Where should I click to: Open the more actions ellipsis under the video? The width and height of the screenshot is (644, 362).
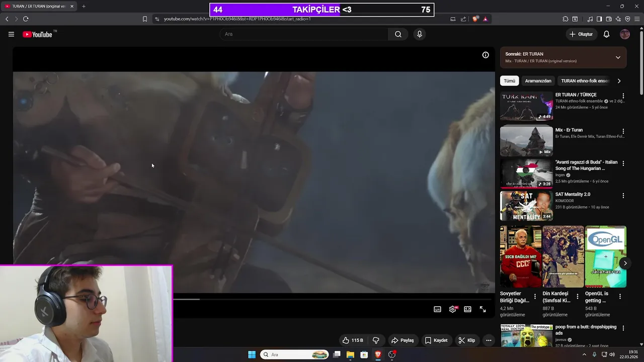489,340
